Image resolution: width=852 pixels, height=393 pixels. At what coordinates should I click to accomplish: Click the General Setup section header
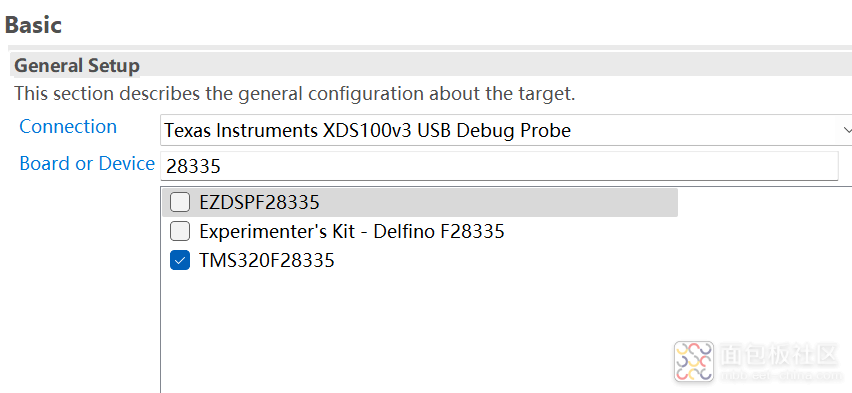[x=77, y=66]
